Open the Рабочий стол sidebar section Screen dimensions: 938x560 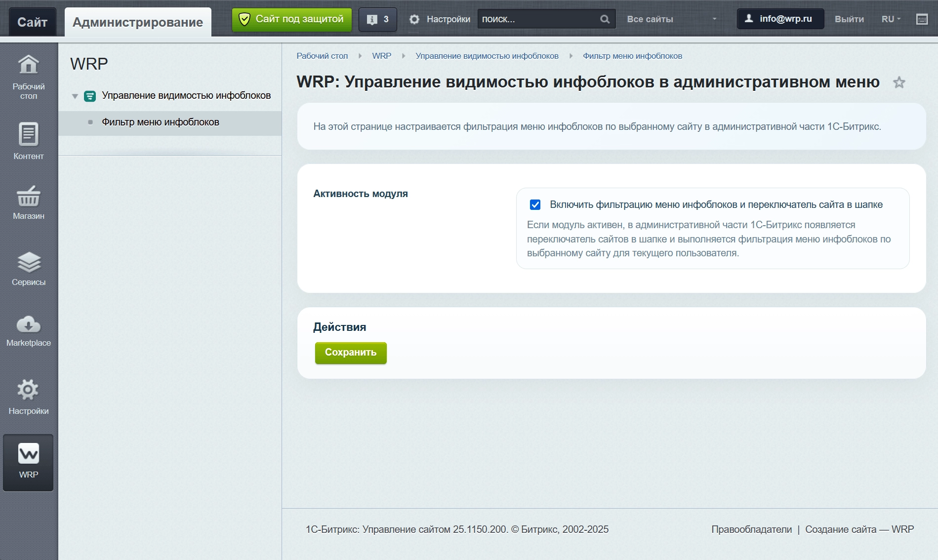click(29, 77)
